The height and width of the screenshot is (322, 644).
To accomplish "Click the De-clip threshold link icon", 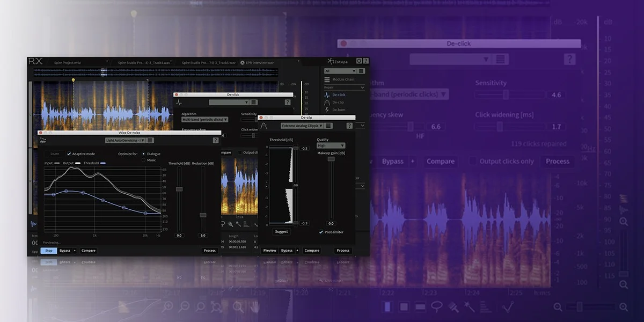I will click(296, 185).
